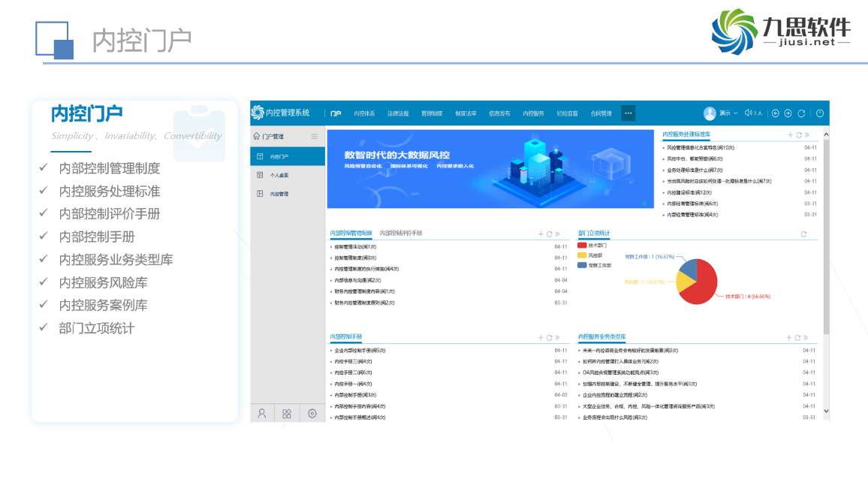The width and height of the screenshot is (868, 486).
Task: Click the user profile icon at sidebar bottom
Action: coord(262,413)
